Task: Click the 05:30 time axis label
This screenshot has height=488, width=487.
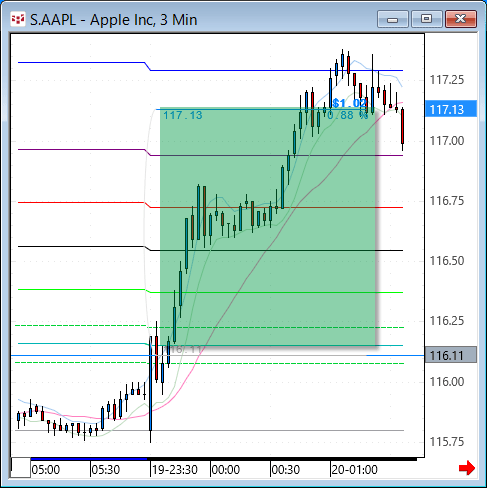Action: click(x=106, y=470)
